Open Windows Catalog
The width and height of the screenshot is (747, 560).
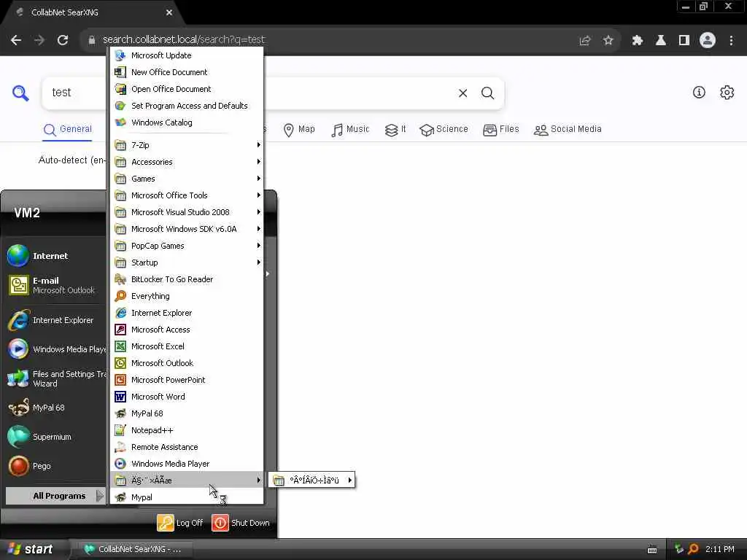(x=187, y=122)
